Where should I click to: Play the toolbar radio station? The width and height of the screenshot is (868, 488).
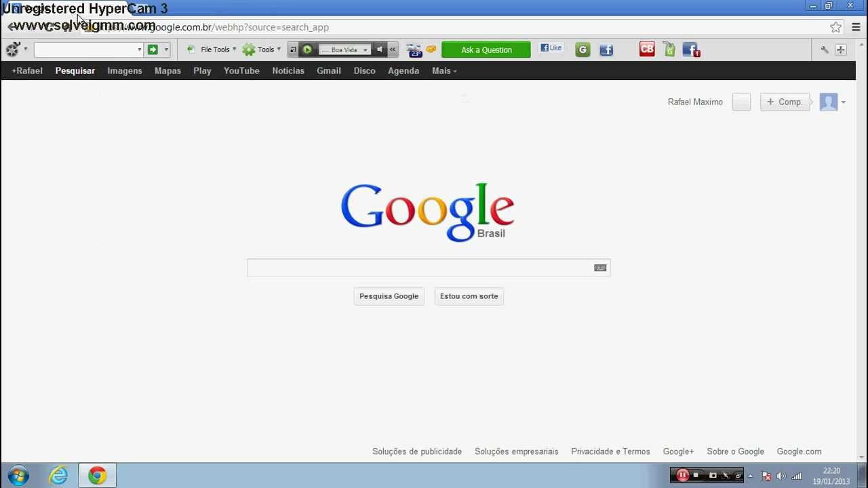[307, 49]
